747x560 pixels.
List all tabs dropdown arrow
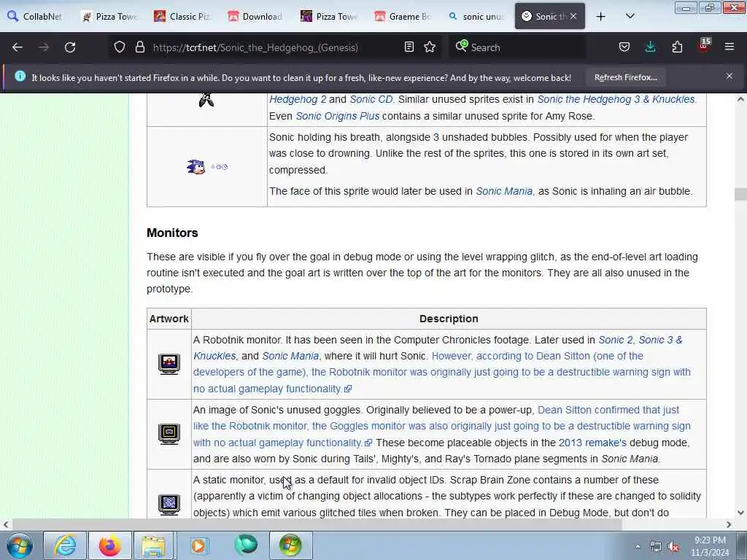point(630,16)
